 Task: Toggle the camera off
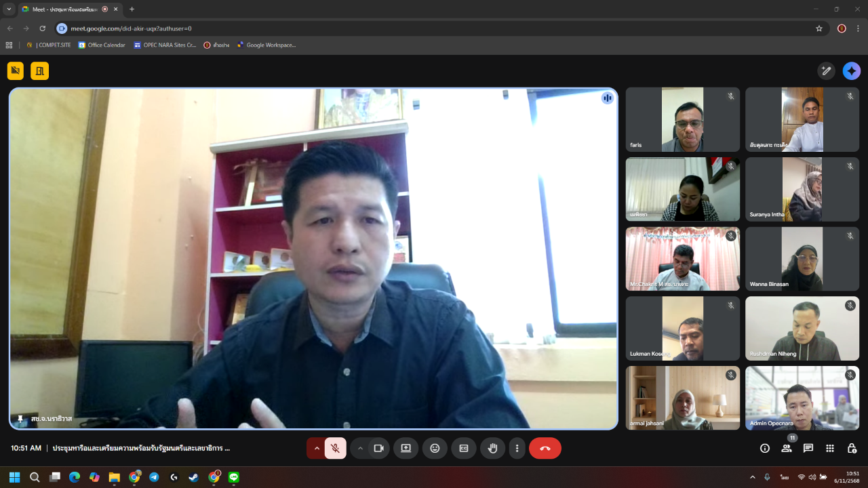(378, 448)
